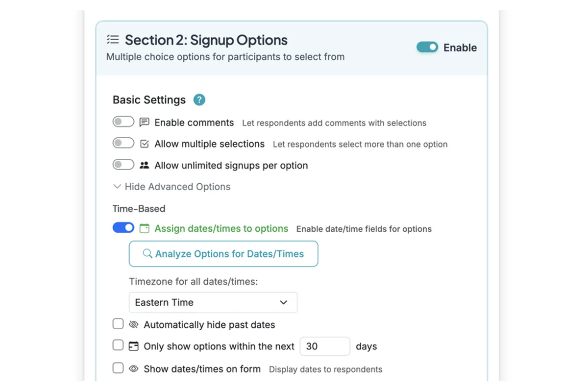The width and height of the screenshot is (588, 392).
Task: Click the magnifier icon inside the Analyze Options button
Action: (x=147, y=254)
